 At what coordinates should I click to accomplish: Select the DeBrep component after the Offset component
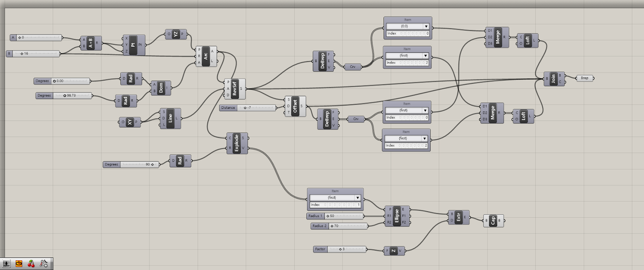coord(328,119)
